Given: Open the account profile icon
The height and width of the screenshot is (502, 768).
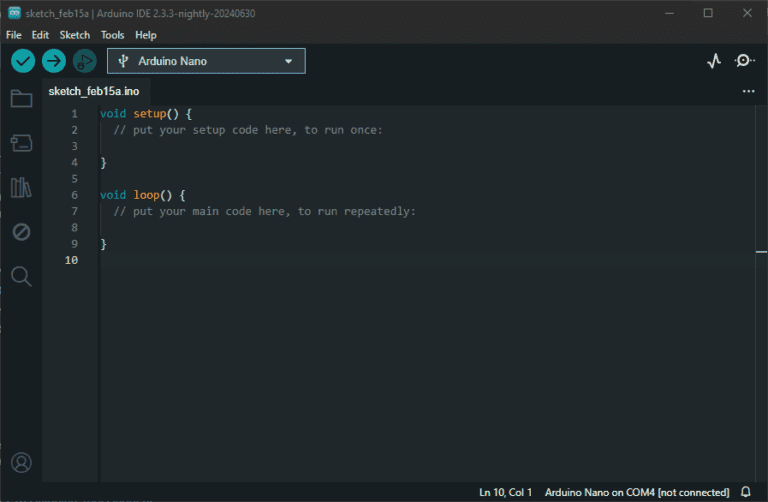Looking at the screenshot, I should coord(21,462).
